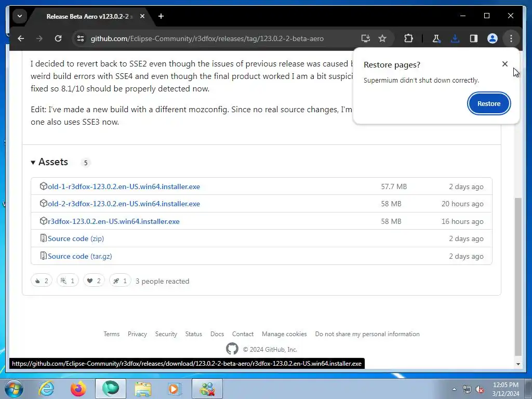532x399 pixels.
Task: Open the Status footer link
Action: tap(193, 334)
